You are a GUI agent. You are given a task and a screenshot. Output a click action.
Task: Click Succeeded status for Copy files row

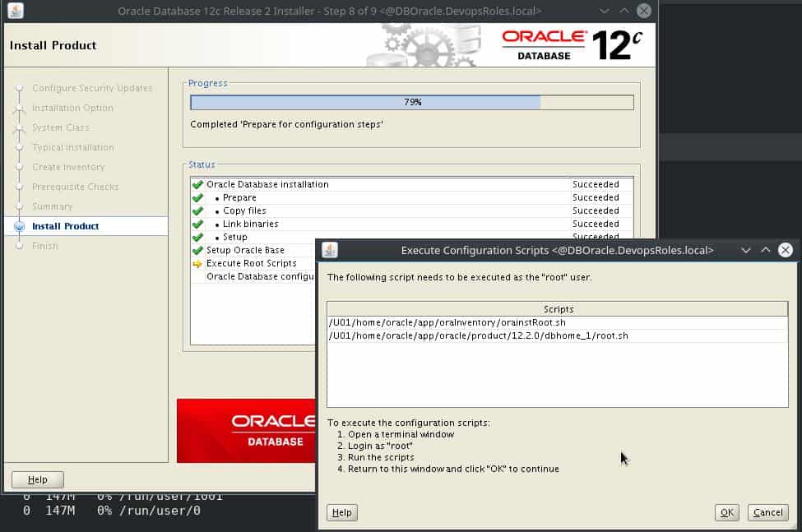click(x=596, y=211)
